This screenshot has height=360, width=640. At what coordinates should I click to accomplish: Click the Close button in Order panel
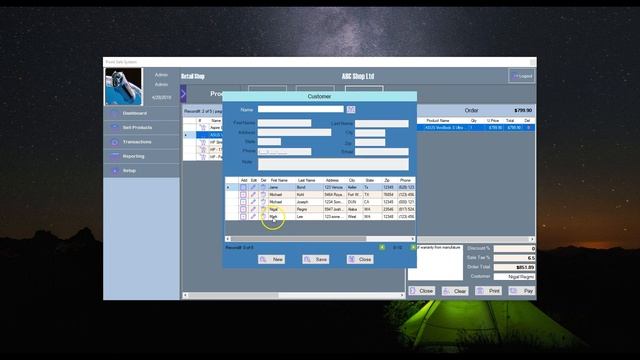(422, 291)
